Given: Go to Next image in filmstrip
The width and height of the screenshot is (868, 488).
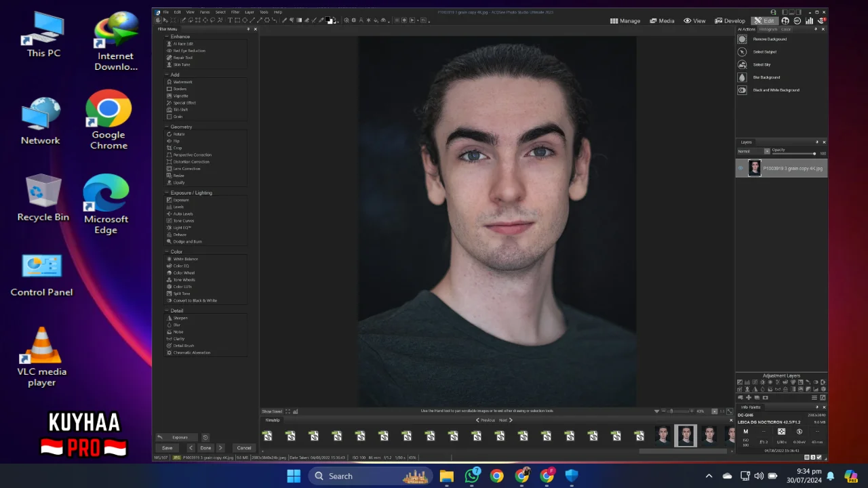Looking at the screenshot, I should (x=506, y=420).
